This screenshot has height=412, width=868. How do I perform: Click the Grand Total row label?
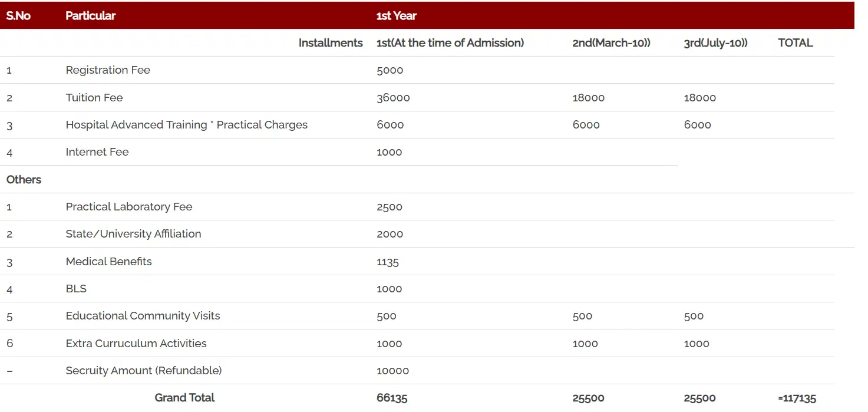(184, 398)
